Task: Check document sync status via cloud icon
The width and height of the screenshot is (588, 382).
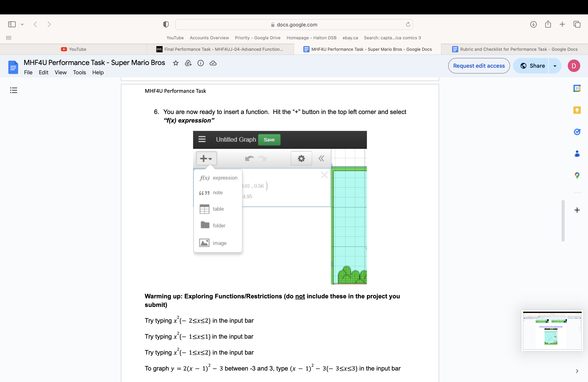Action: (213, 63)
